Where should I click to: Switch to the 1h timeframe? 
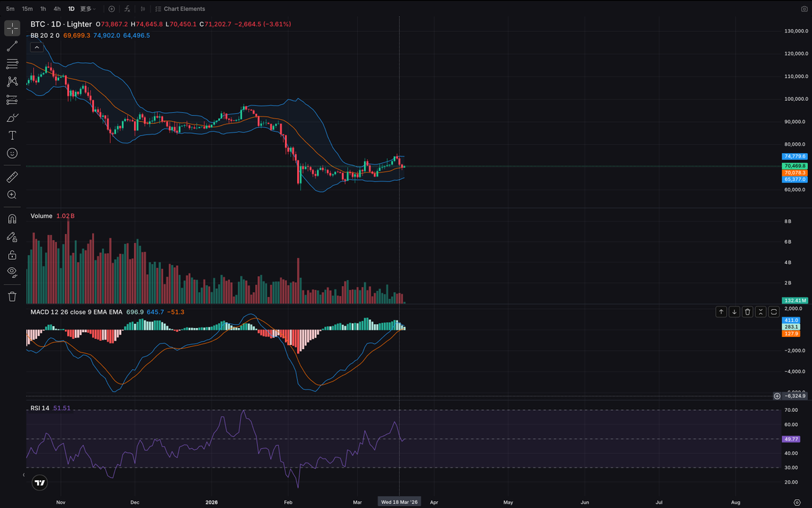(43, 9)
